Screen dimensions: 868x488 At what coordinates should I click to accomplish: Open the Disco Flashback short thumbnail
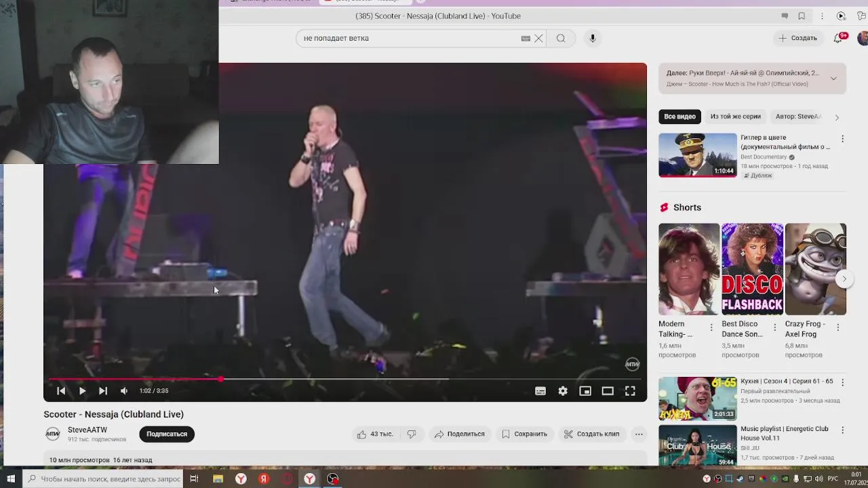click(752, 269)
